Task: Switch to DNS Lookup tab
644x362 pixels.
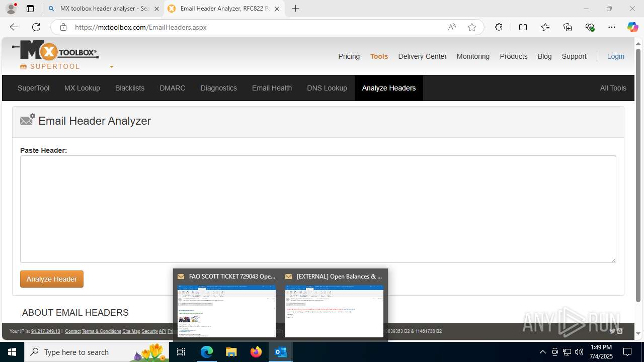Action: tap(327, 88)
